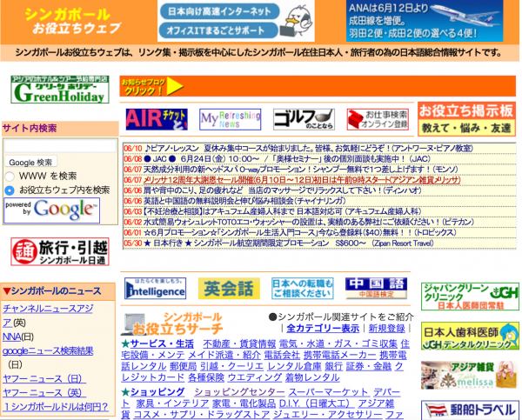Click the 06/08 JAC 奥様セミナー news row
Viewport: 522px width, 420px height.
pyautogui.click(x=319, y=159)
